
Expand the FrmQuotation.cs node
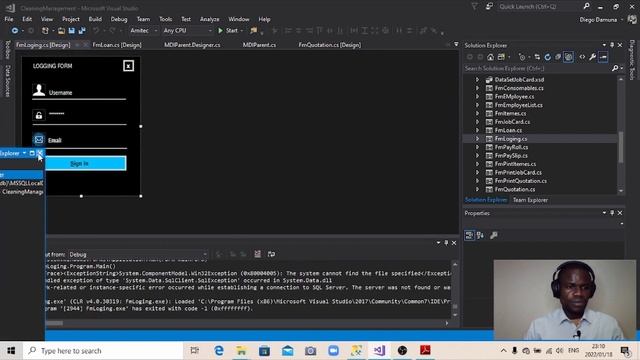(477, 189)
